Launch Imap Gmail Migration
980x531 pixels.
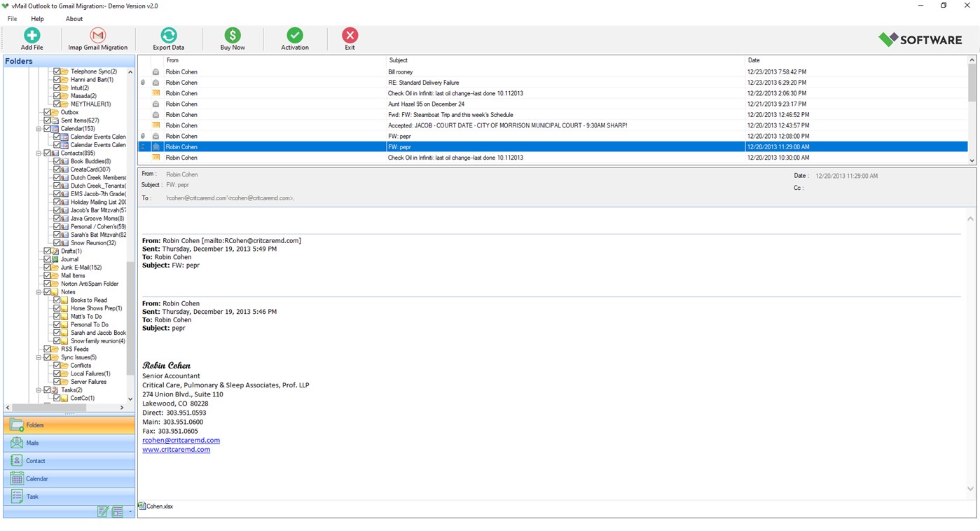97,39
